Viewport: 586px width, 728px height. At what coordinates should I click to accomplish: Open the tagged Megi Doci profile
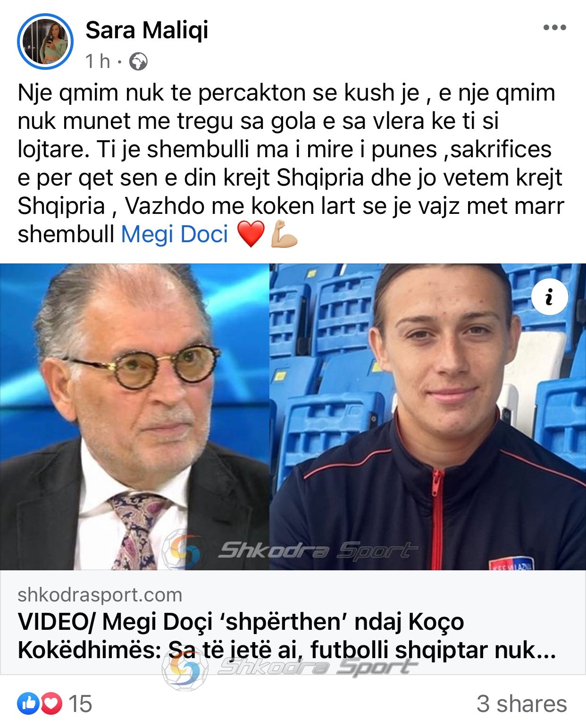pyautogui.click(x=175, y=234)
